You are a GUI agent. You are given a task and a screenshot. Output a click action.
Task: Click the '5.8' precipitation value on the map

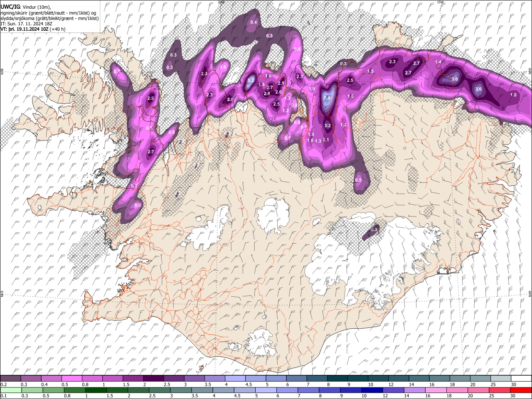coord(327,98)
